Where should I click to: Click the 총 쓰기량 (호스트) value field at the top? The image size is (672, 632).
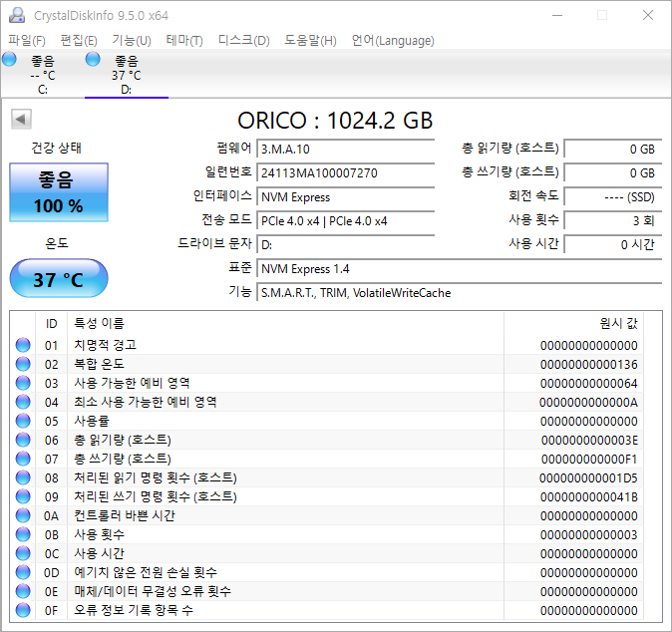tap(613, 173)
